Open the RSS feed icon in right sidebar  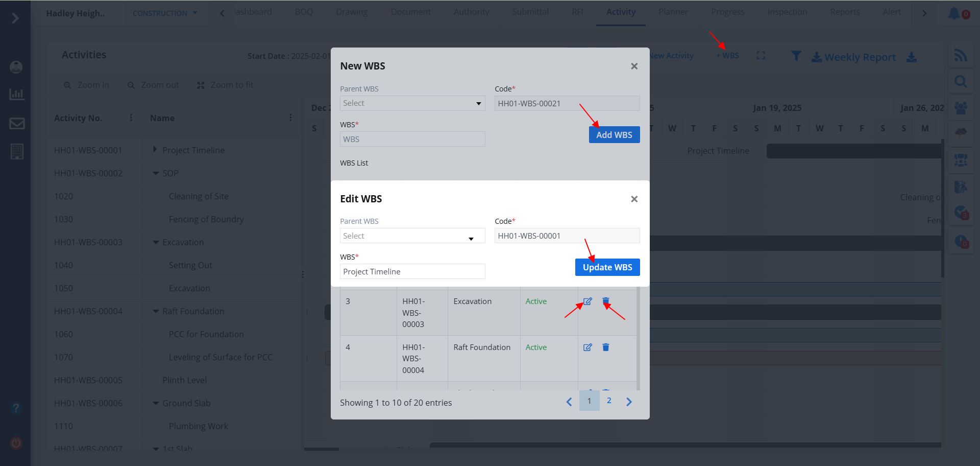tap(961, 55)
